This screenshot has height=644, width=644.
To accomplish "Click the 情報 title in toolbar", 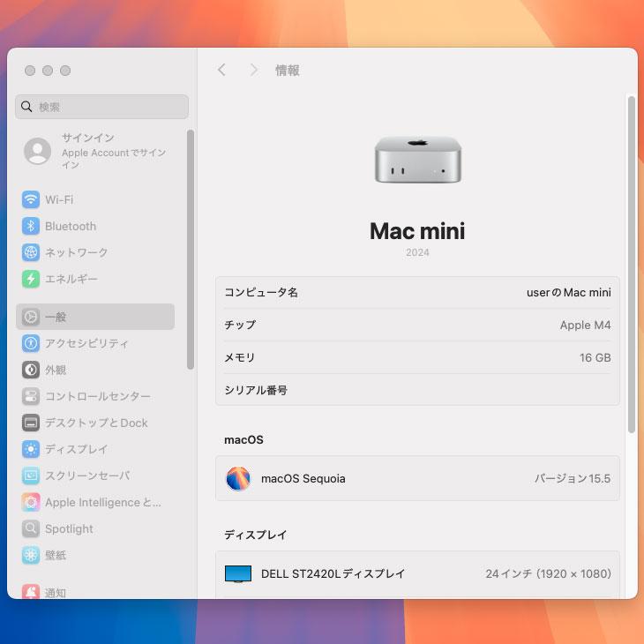I will (x=287, y=71).
